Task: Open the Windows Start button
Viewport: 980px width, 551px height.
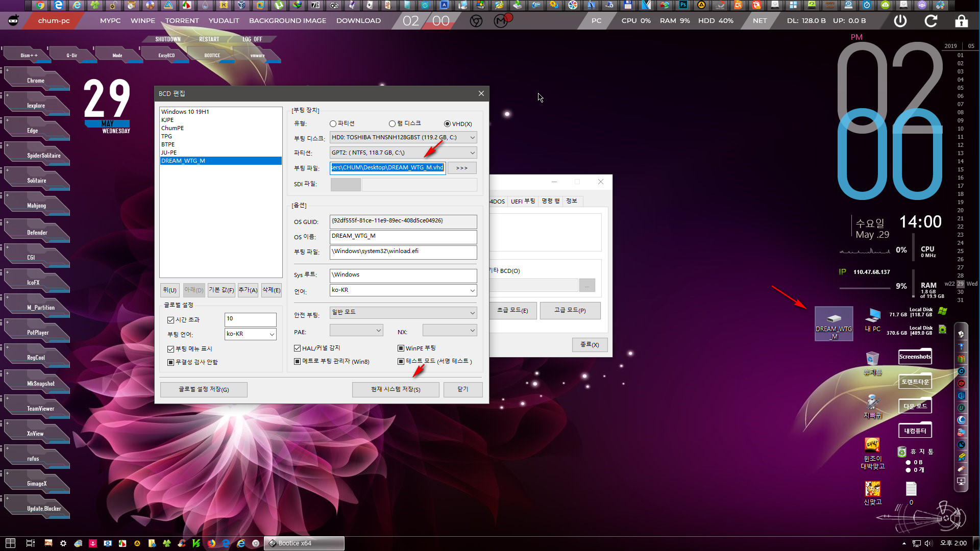Action: [10, 543]
